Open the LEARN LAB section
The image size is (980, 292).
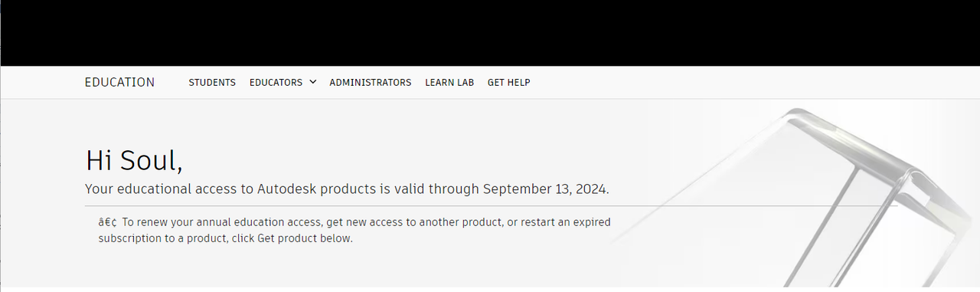(x=449, y=82)
